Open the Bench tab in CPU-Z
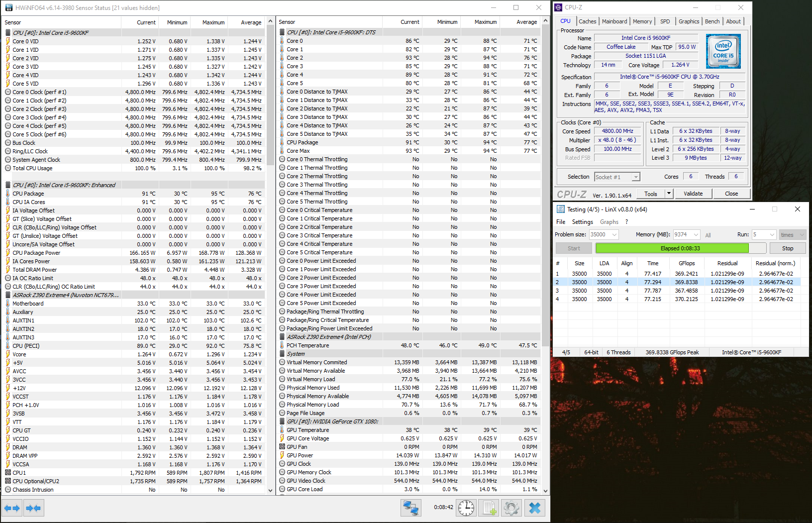This screenshot has width=812, height=523. 712,21
